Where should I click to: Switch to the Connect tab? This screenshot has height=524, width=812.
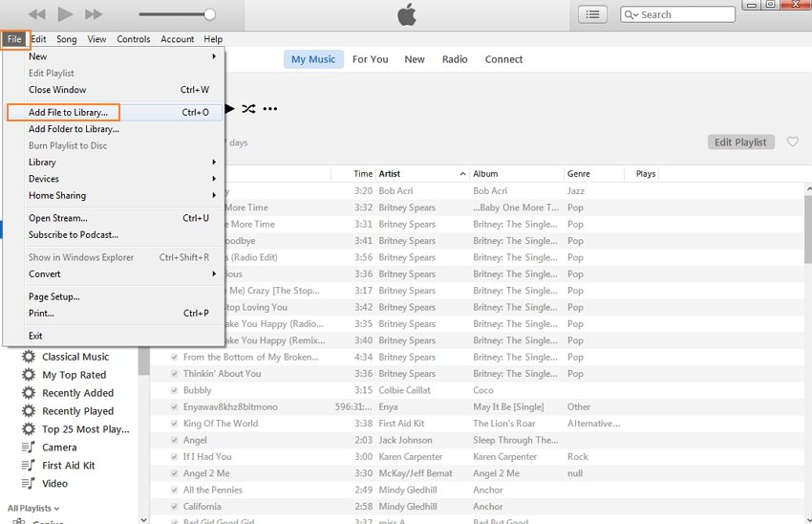[x=503, y=59]
